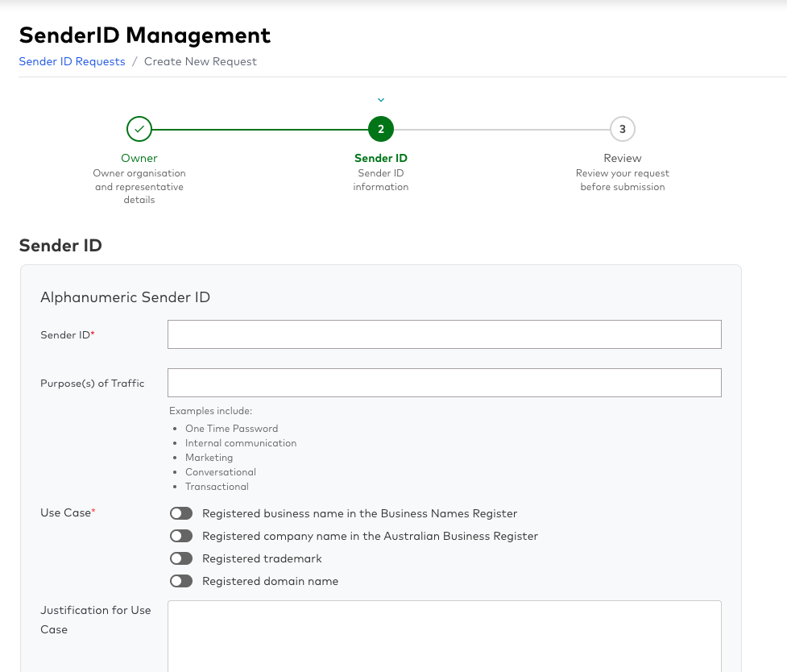Turn on the Registered trademark switch
The height and width of the screenshot is (672, 787).
coord(181,558)
